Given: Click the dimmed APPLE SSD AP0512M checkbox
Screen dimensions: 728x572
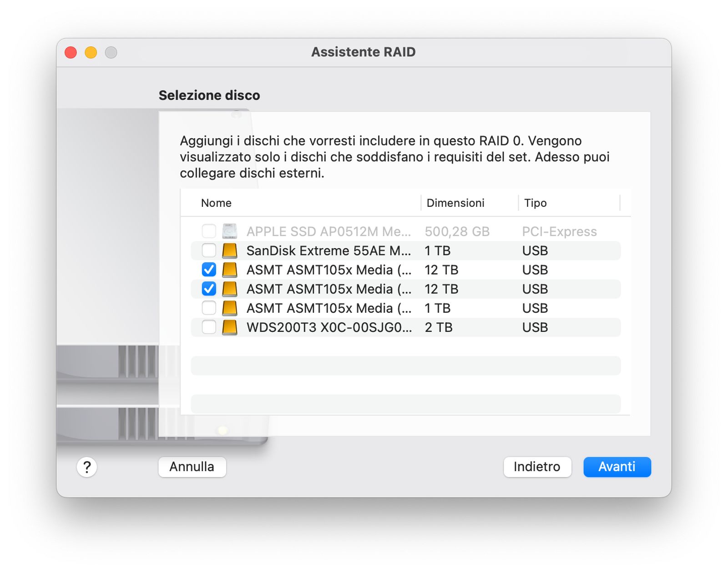Looking at the screenshot, I should tap(209, 231).
